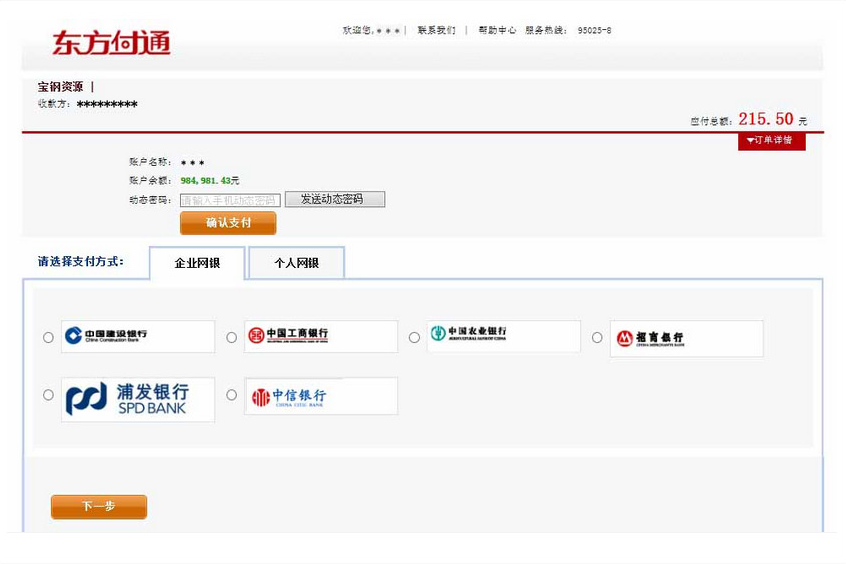Click the 请选择支付方式 label
The image size is (846, 564).
(x=81, y=262)
